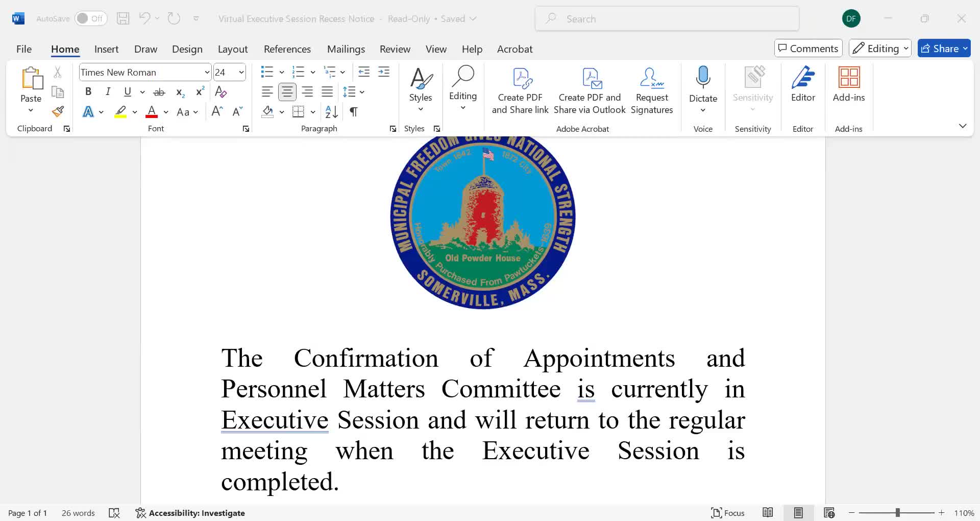This screenshot has height=521, width=980.
Task: Center align the paragraph
Action: click(x=287, y=92)
